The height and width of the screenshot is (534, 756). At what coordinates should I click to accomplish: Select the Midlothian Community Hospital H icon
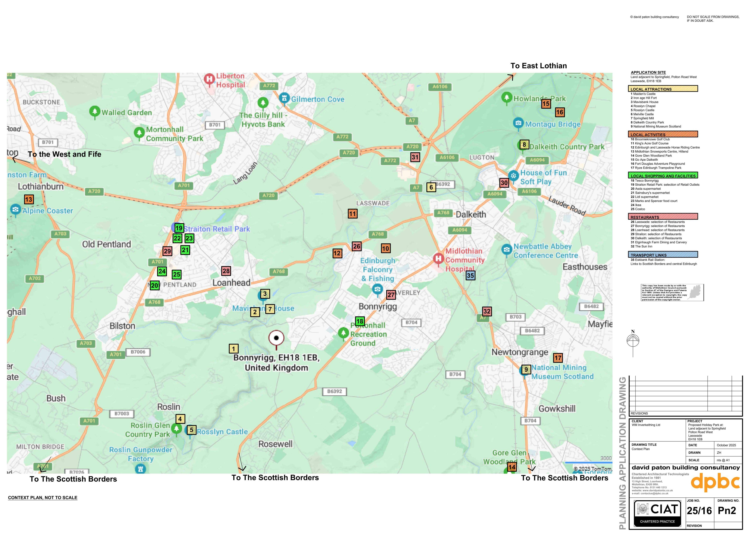pyautogui.click(x=438, y=259)
